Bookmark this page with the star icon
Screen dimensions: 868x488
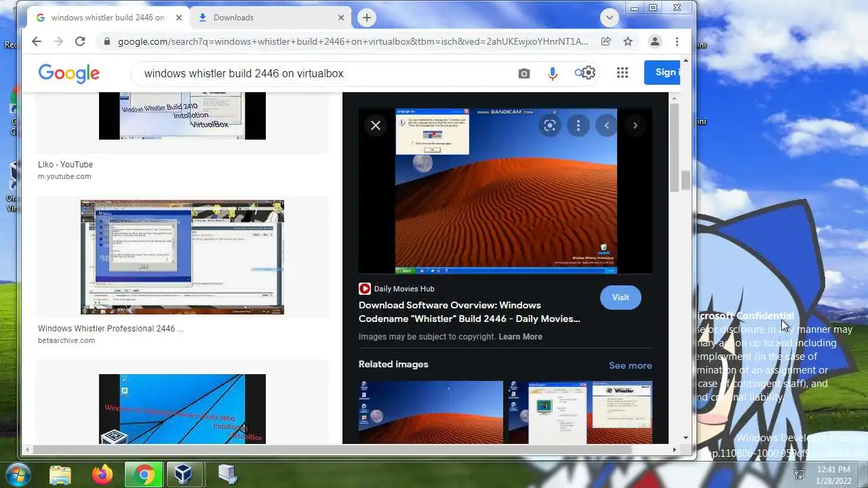(628, 41)
